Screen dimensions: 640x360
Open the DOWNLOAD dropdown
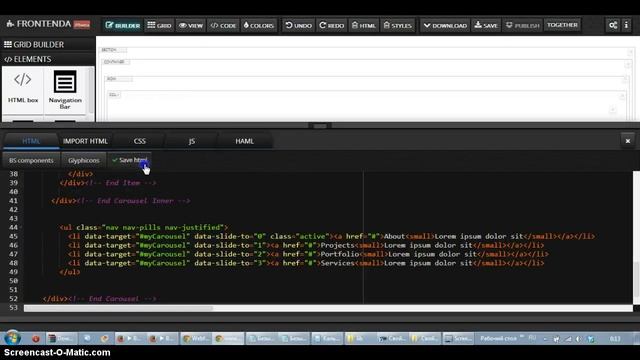click(x=445, y=25)
